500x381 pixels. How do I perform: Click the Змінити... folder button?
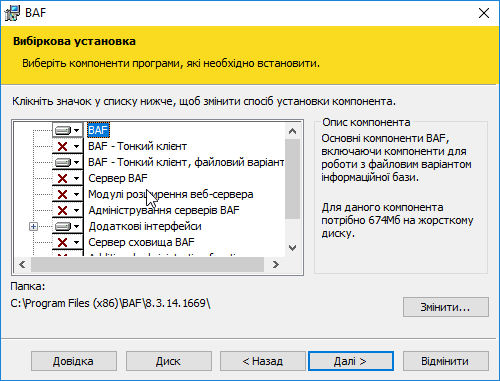pyautogui.click(x=446, y=307)
